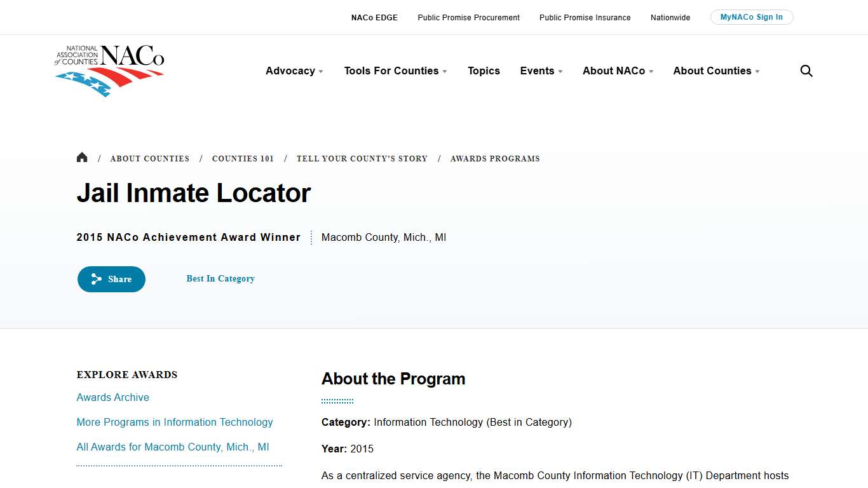The width and height of the screenshot is (868, 488).
Task: Open All Awards for Macomb County link
Action: [173, 447]
